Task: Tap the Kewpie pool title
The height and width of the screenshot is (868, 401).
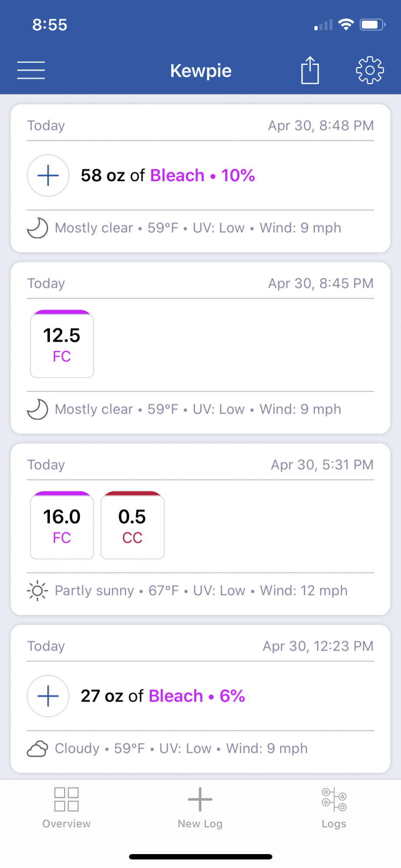Action: tap(200, 70)
